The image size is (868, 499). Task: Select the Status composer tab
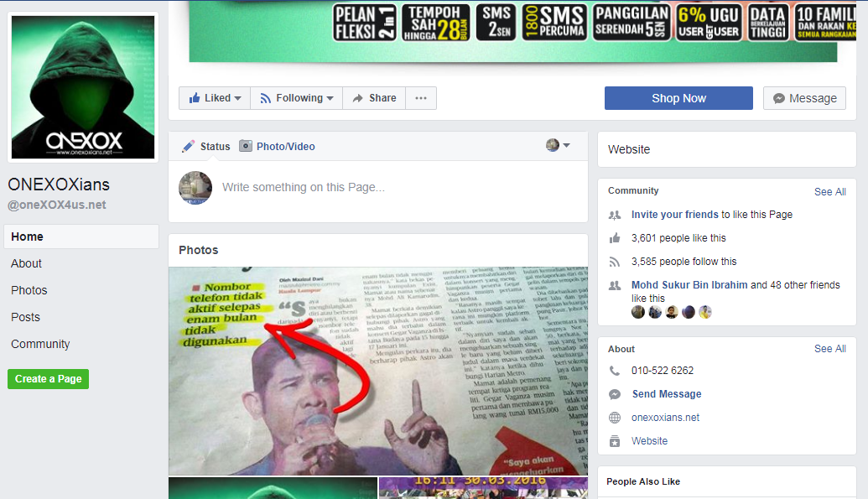206,146
